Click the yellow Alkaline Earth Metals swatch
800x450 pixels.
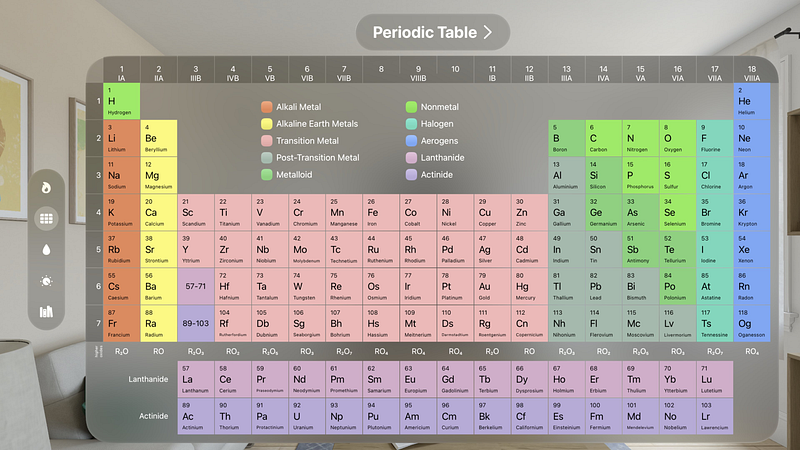pyautogui.click(x=266, y=123)
